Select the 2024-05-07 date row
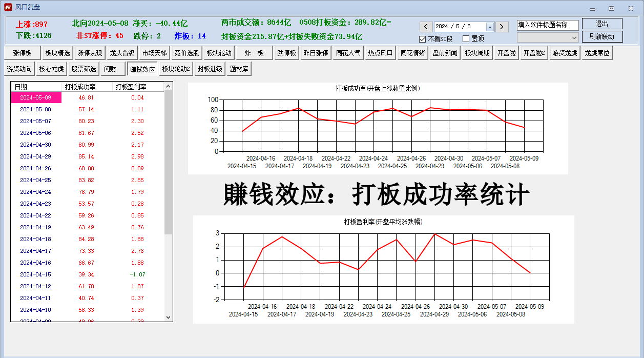The width and height of the screenshot is (644, 358). [x=87, y=121]
